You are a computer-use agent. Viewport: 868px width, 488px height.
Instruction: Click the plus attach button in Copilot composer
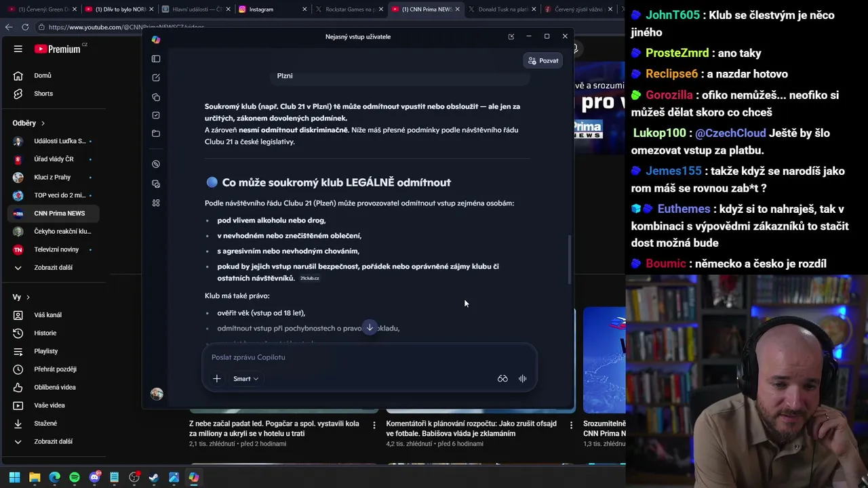[217, 379]
